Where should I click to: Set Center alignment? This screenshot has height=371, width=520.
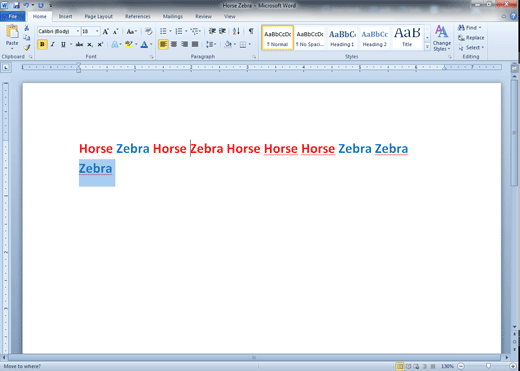click(x=174, y=44)
